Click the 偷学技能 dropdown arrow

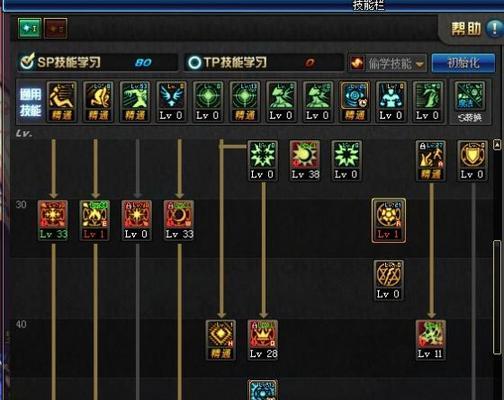coord(420,64)
